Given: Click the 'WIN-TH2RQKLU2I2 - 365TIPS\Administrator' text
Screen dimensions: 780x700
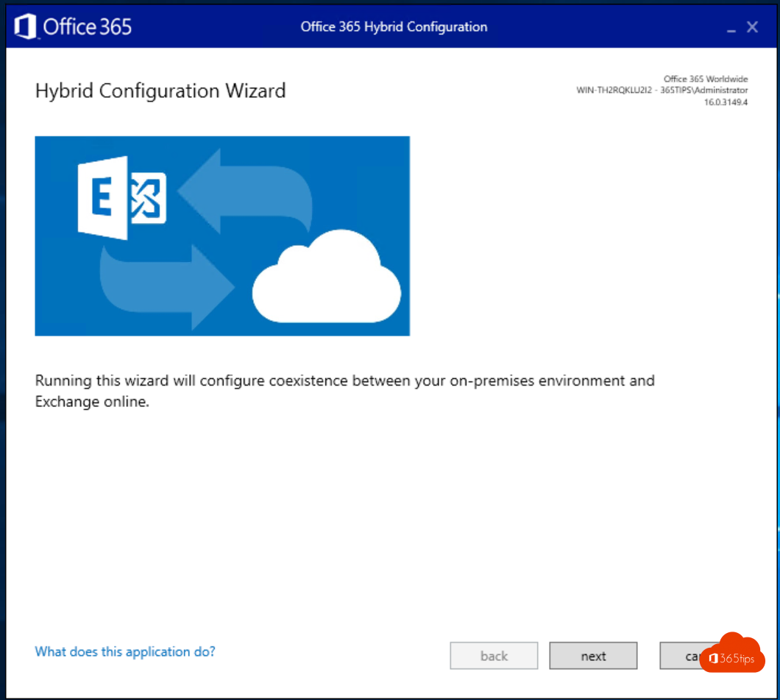Looking at the screenshot, I should (x=662, y=90).
